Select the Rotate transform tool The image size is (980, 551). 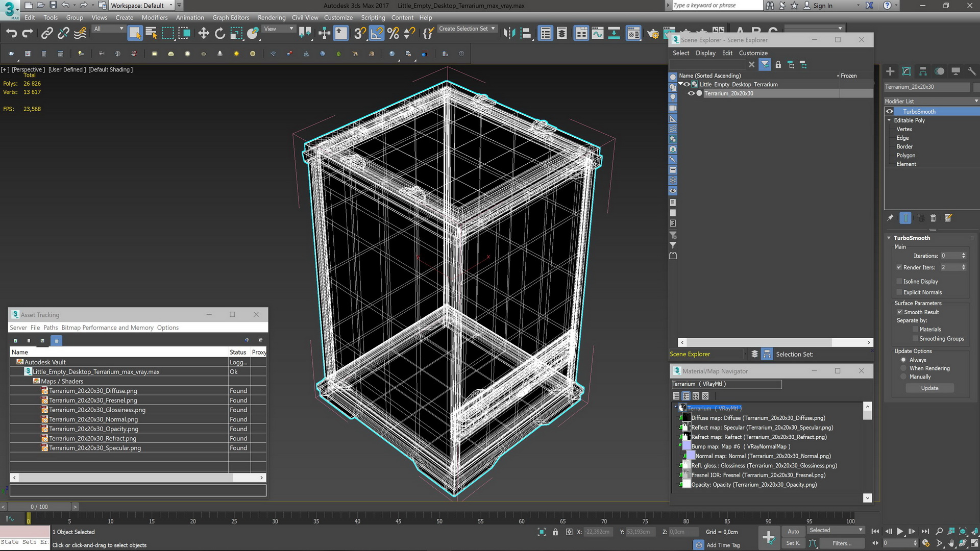[219, 34]
